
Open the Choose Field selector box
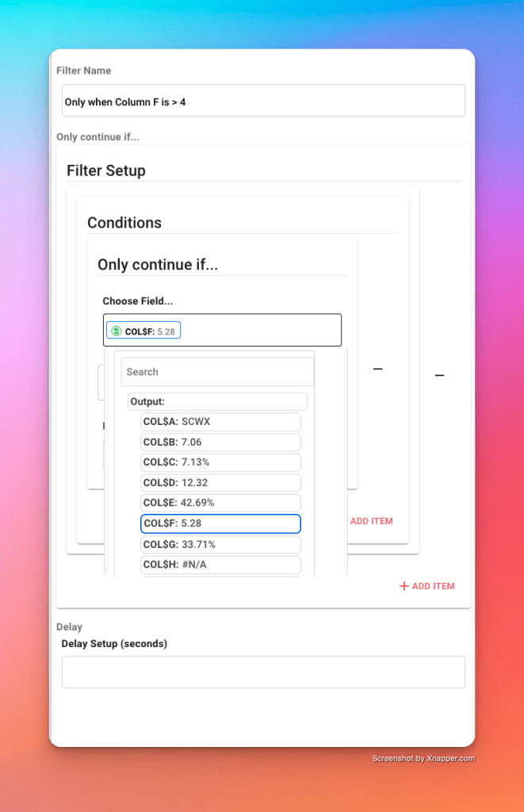point(222,330)
